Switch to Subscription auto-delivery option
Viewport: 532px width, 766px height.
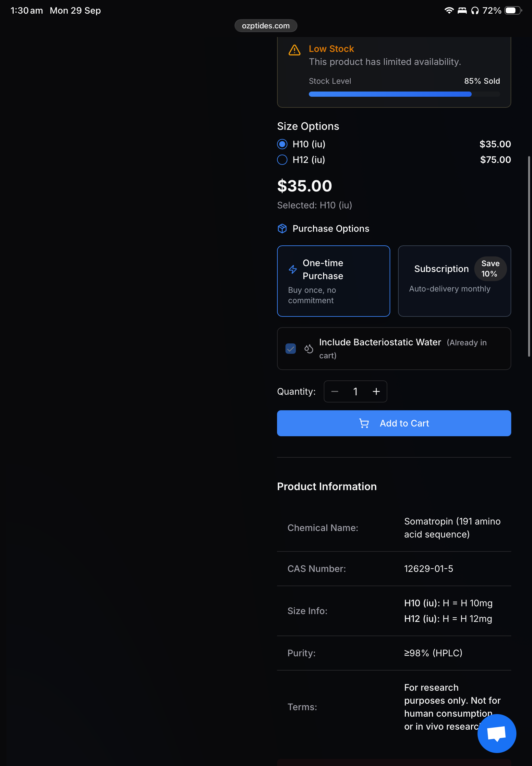tap(454, 281)
